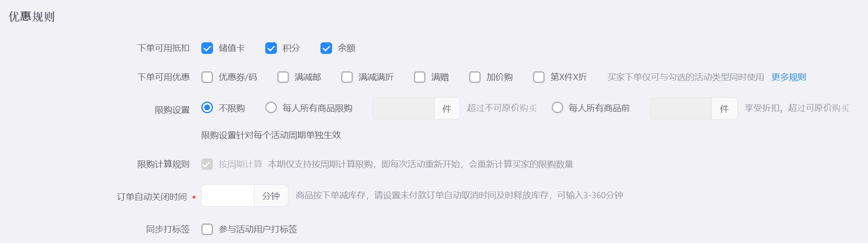Screen dimensions: 868x243
Task: Click the 优惠规则 section heading
Action: [32, 17]
